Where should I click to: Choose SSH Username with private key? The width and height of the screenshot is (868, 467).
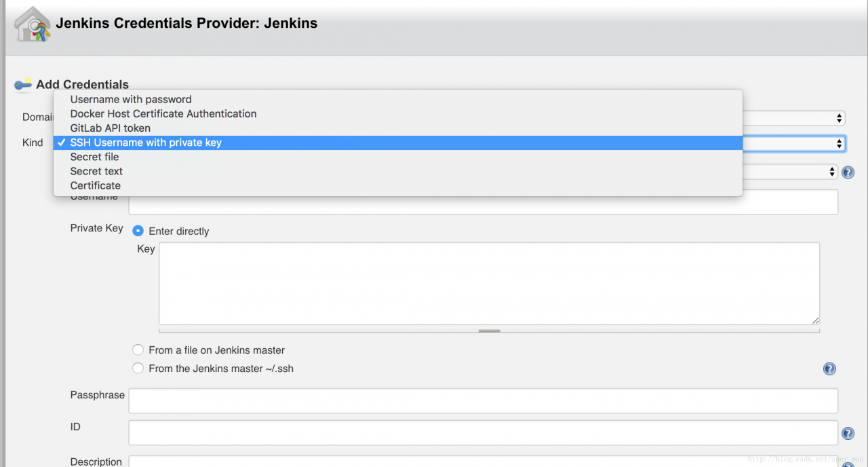[398, 143]
